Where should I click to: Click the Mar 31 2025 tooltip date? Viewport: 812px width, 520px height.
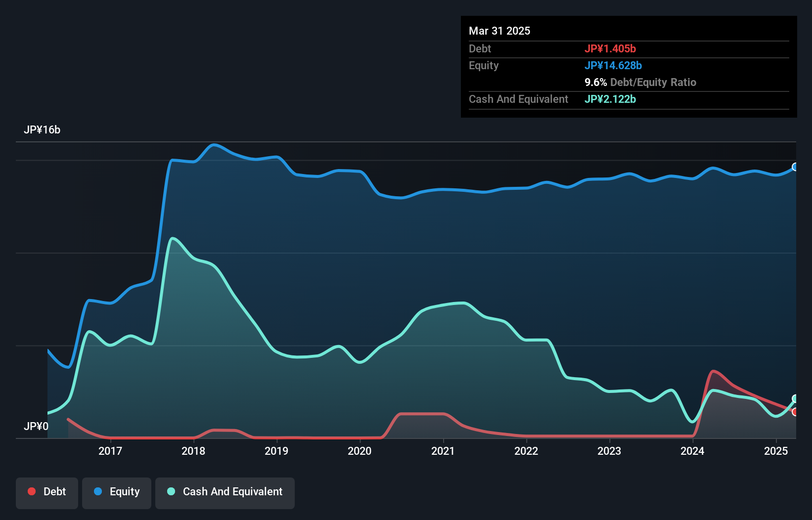[x=499, y=31]
